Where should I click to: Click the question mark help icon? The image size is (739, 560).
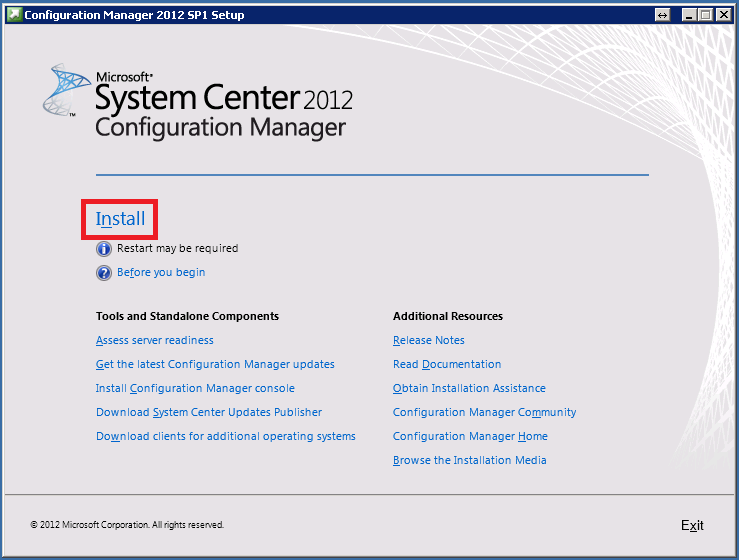[104, 272]
